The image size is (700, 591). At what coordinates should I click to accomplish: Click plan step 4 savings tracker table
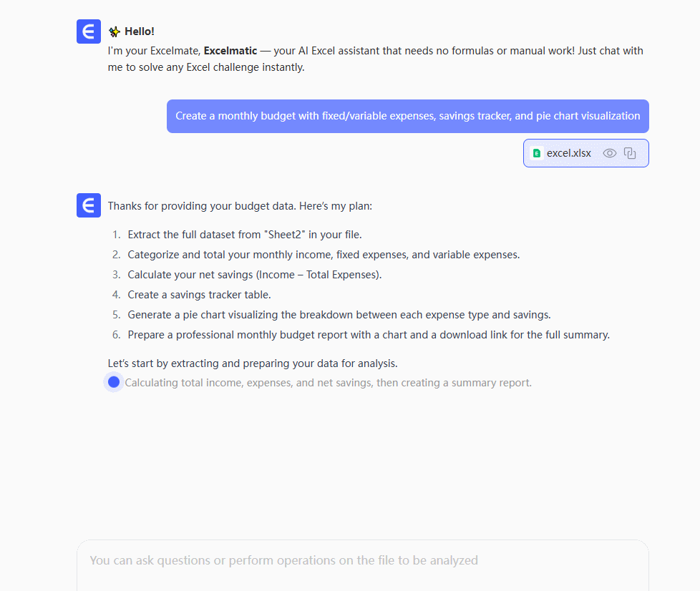click(199, 295)
